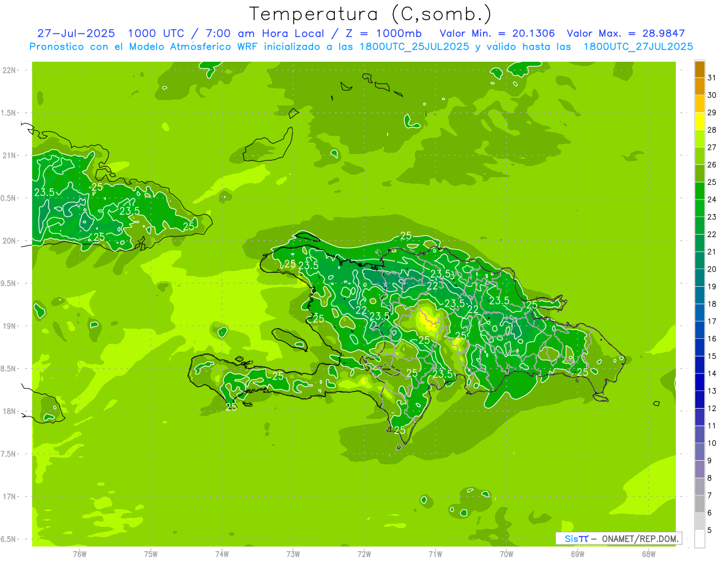Viewport: 728px width, 562px height.
Task: Click the "75W" longitude label
Action: [x=151, y=554]
